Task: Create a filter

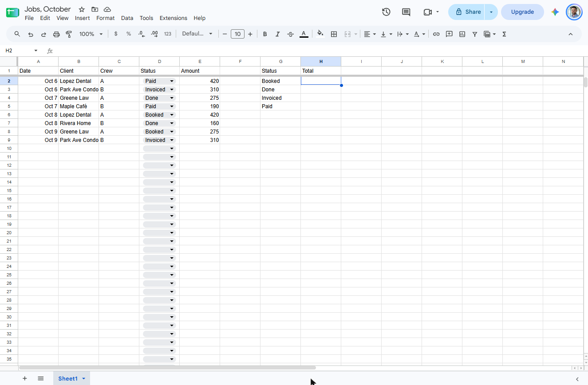Action: (x=475, y=34)
